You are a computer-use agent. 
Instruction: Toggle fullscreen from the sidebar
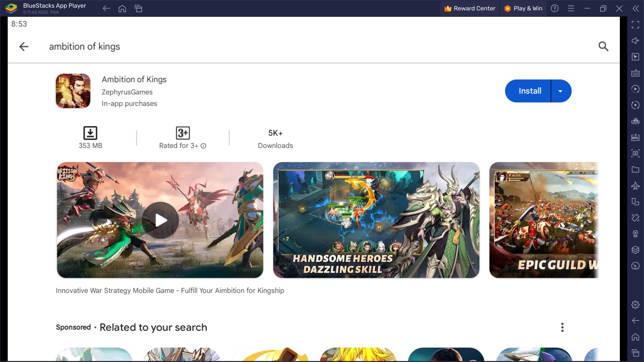tap(635, 24)
